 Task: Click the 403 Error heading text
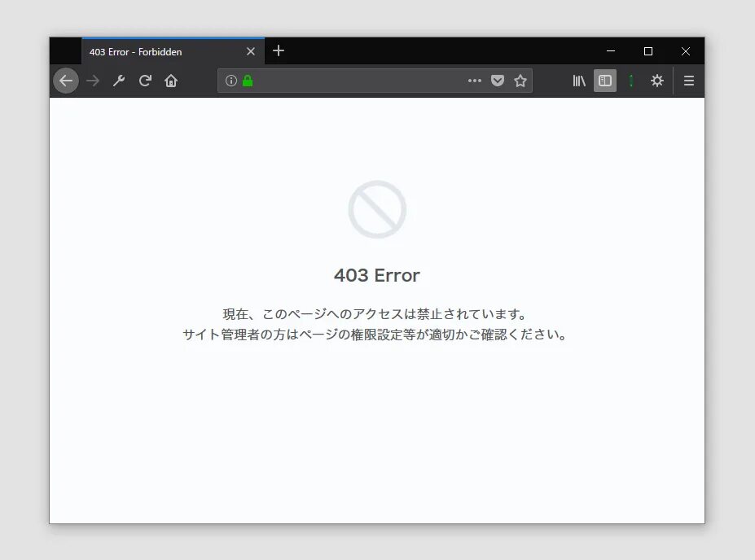(377, 275)
